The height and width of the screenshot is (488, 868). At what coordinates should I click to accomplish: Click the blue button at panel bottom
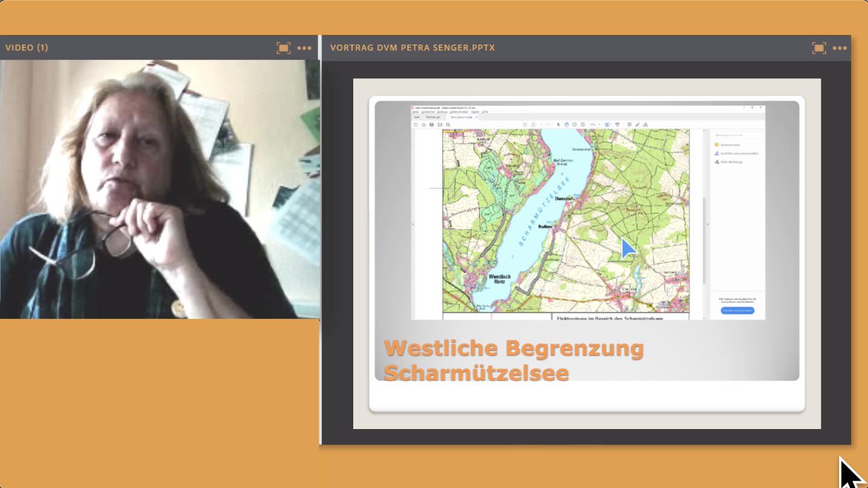coord(737,310)
